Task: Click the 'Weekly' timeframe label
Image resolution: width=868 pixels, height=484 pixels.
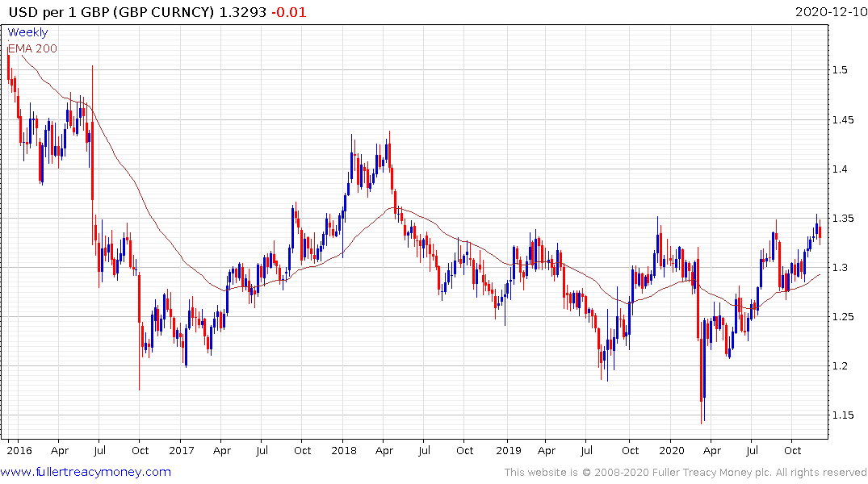Action: (27, 32)
